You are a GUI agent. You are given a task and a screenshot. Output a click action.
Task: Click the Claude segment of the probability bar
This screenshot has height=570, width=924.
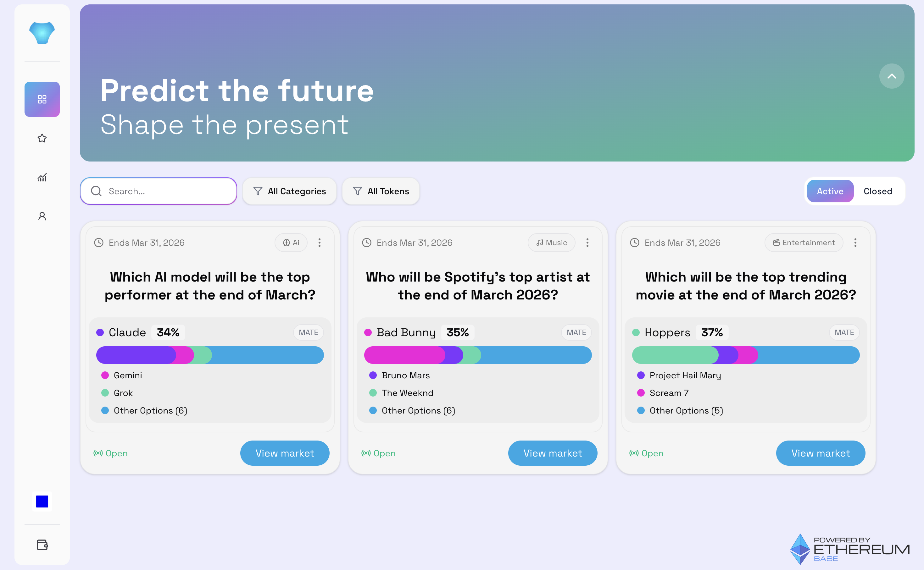(134, 355)
